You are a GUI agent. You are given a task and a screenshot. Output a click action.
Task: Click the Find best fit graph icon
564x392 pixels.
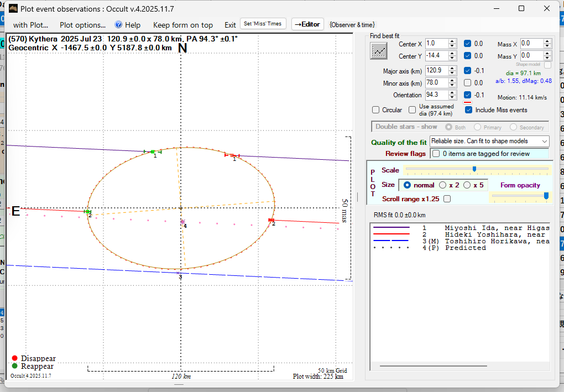click(379, 50)
